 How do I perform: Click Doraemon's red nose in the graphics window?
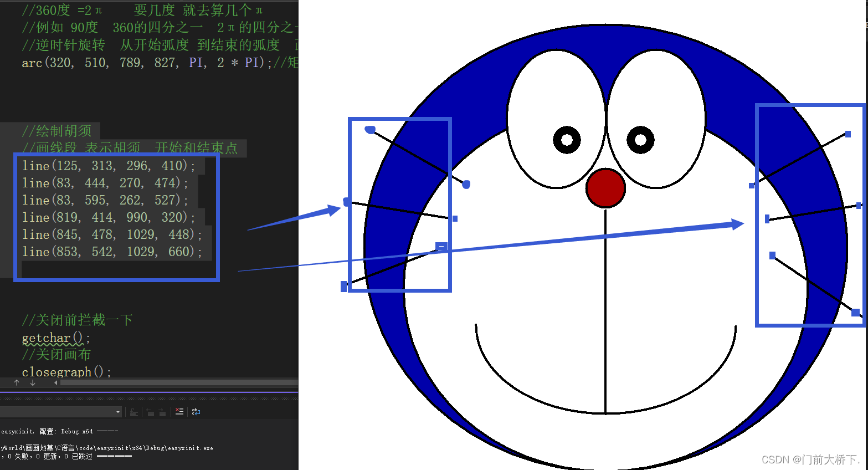[x=605, y=188]
